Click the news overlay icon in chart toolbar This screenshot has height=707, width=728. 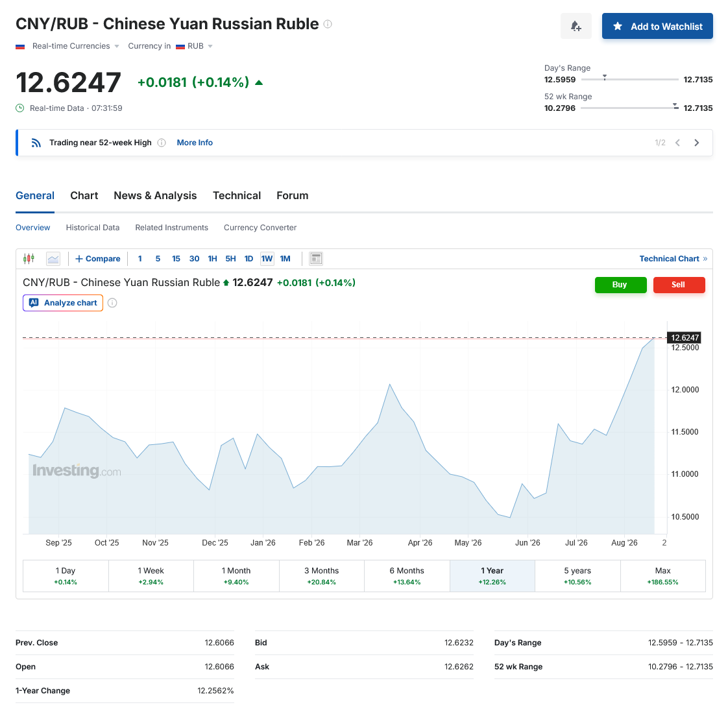(316, 259)
